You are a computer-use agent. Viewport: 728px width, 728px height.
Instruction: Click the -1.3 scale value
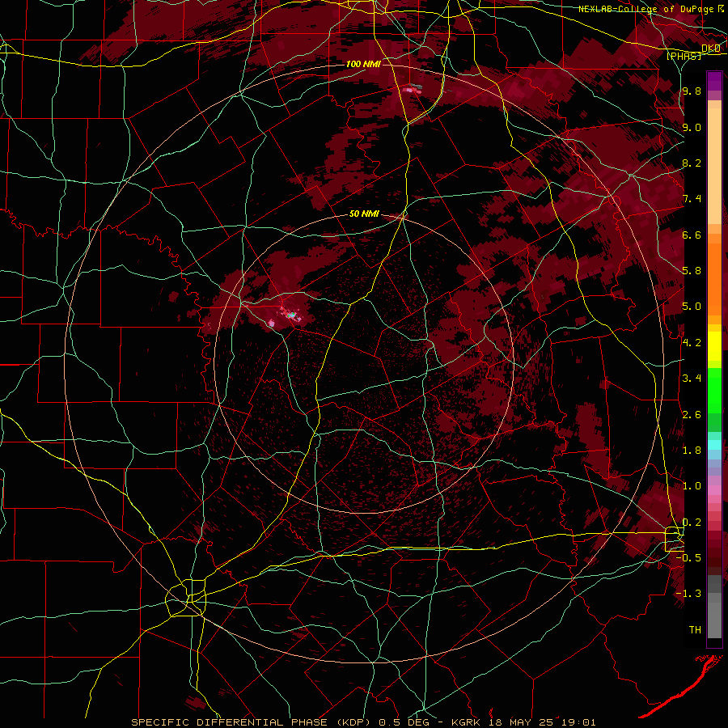[x=688, y=594]
